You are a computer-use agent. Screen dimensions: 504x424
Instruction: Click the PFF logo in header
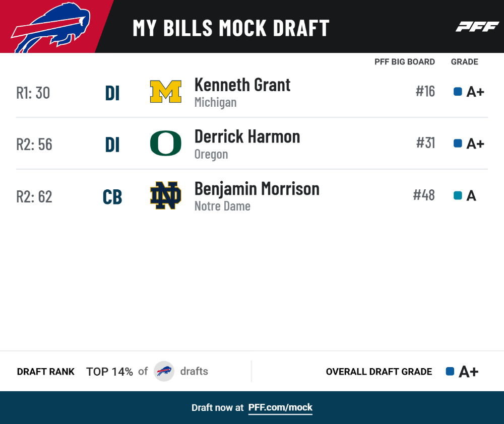coord(477,27)
